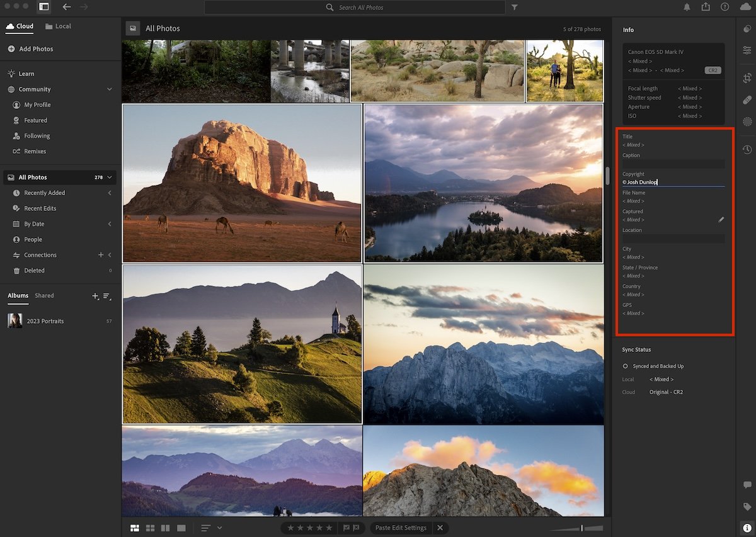Expand the Community section chevron
The height and width of the screenshot is (537, 756).
[x=108, y=89]
